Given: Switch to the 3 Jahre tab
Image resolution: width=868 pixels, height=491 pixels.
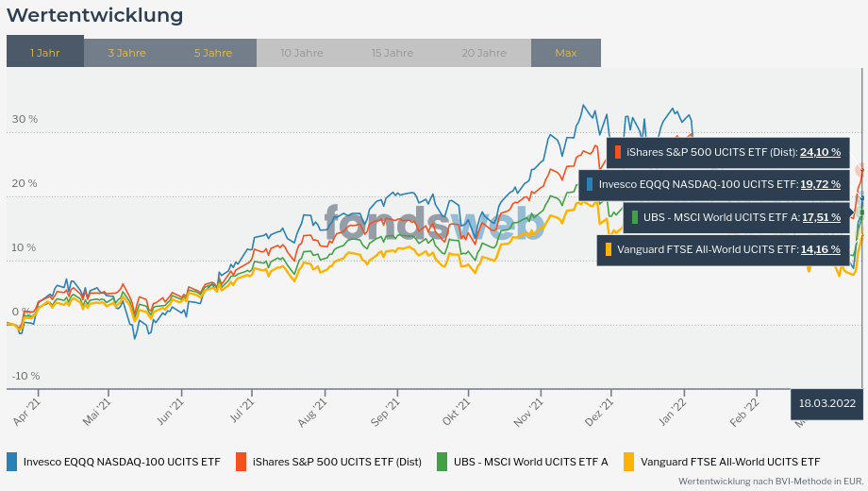Looking at the screenshot, I should pos(126,53).
